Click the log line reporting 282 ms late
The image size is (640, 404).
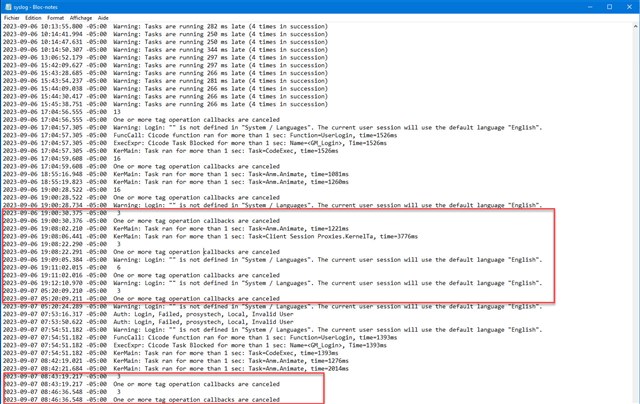200,25
